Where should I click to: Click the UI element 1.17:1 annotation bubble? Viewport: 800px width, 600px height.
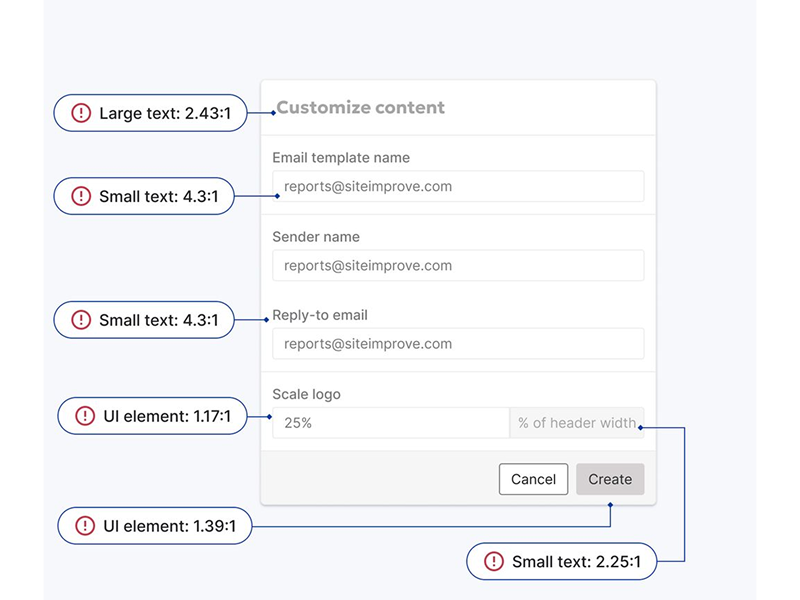tap(152, 416)
